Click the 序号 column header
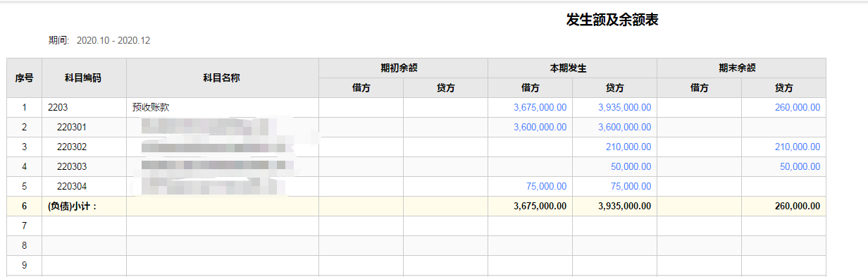 [25, 78]
